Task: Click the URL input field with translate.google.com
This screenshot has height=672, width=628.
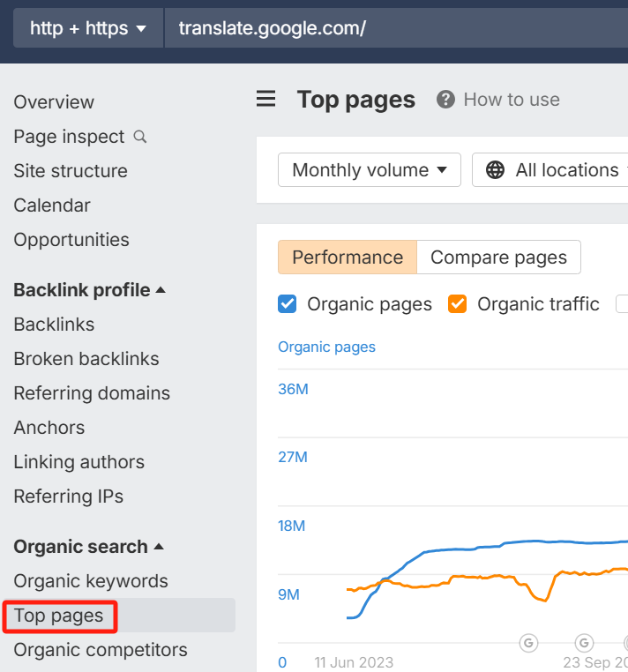Action: [x=397, y=29]
